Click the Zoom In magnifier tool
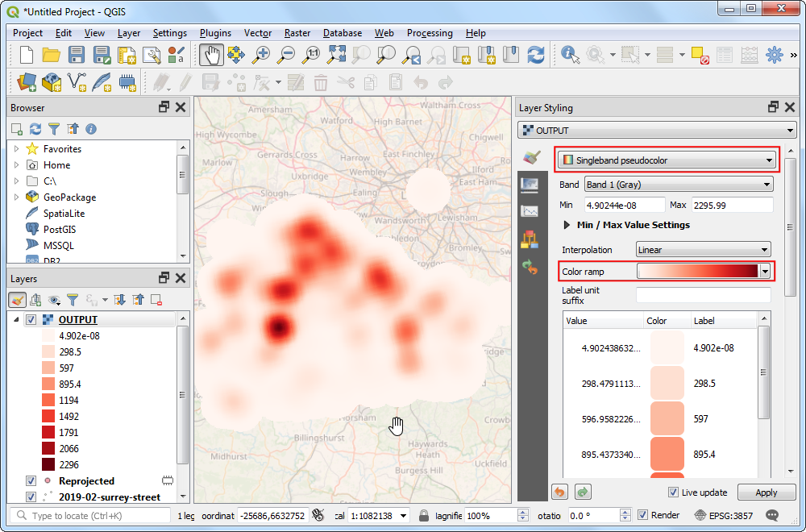Screen dimensions: 806x532 [261, 55]
